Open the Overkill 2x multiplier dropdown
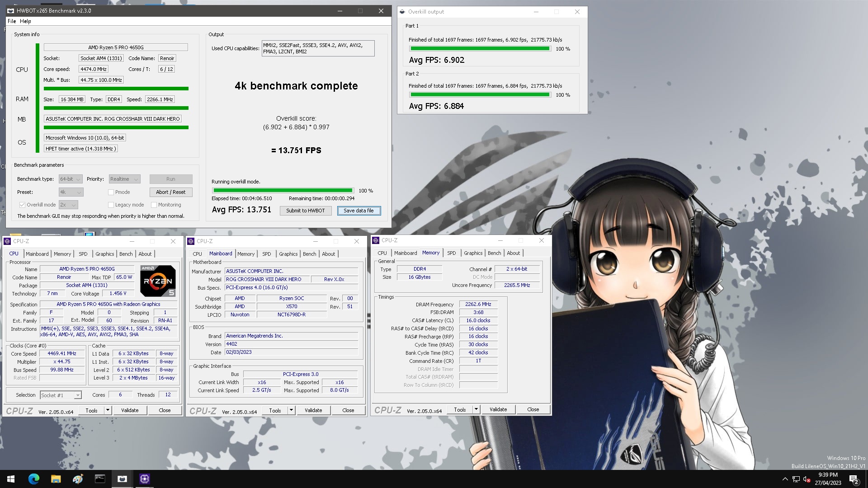Viewport: 868px width, 488px height. pos(68,205)
